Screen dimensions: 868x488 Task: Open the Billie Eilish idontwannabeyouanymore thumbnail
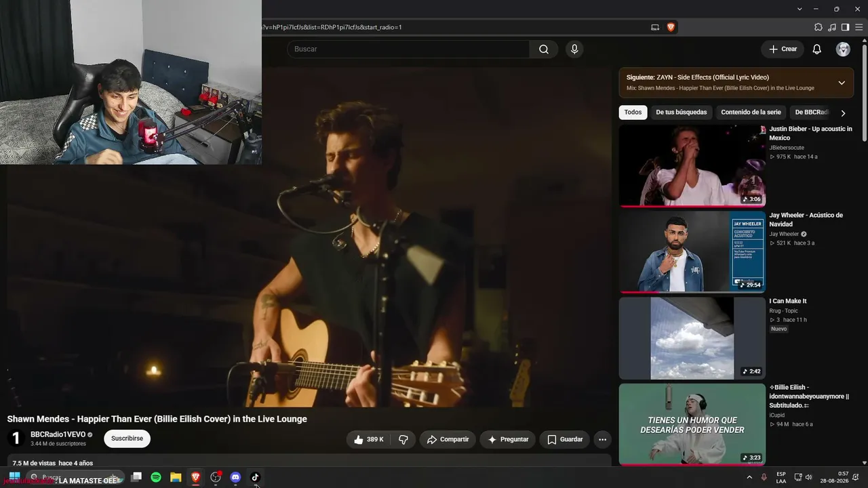pos(692,424)
